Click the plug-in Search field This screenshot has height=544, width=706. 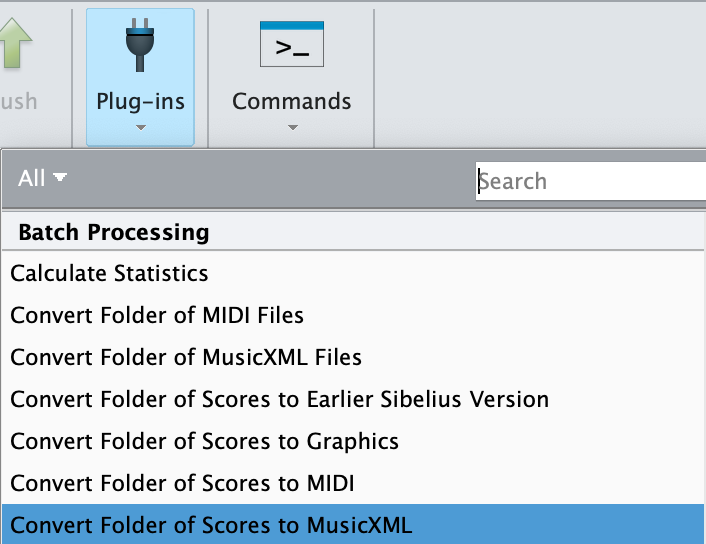(591, 181)
